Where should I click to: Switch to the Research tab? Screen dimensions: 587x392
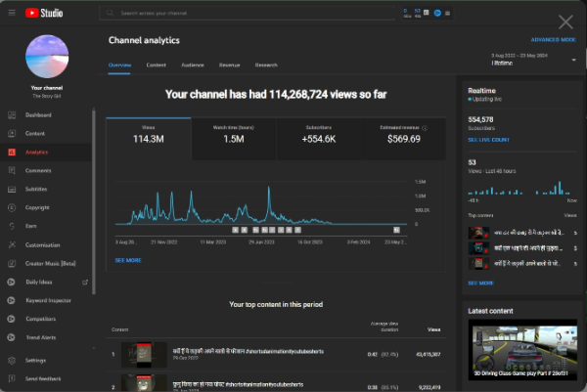[266, 65]
